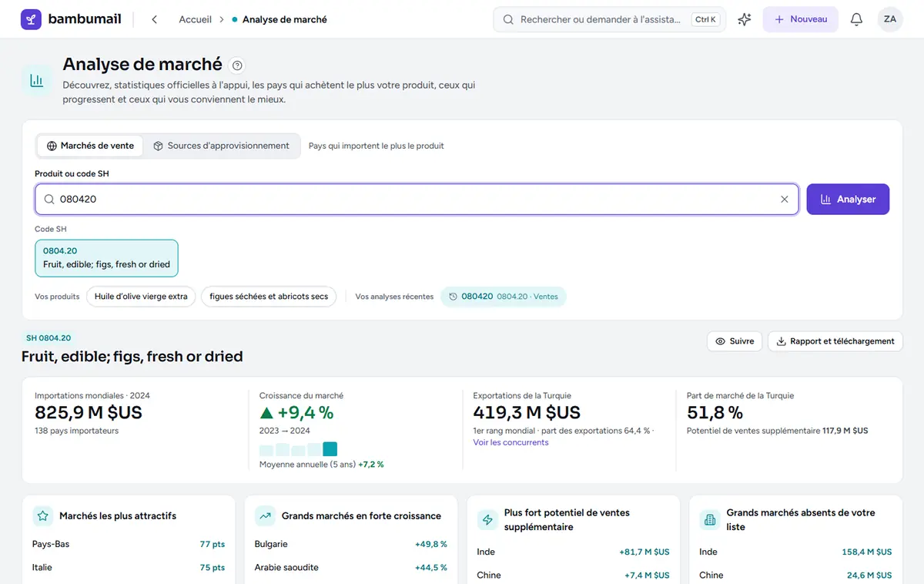Switch to Sources d'approvisionnement tab
This screenshot has height=584, width=924.
click(x=222, y=146)
